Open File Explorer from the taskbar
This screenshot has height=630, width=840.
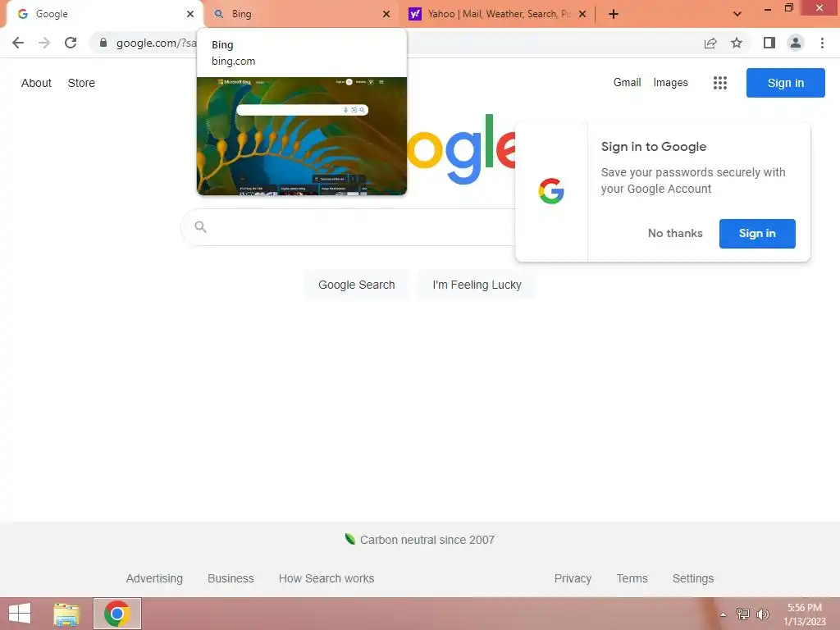click(x=66, y=614)
